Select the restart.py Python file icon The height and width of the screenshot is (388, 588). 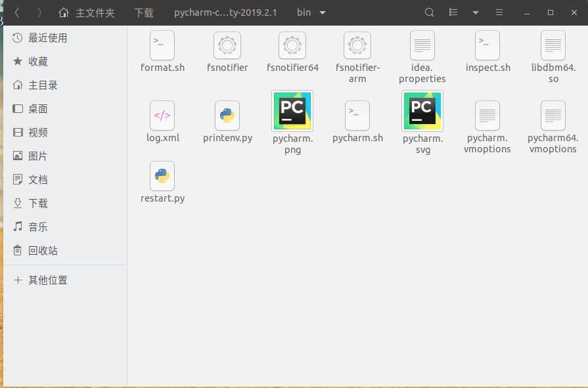(162, 176)
